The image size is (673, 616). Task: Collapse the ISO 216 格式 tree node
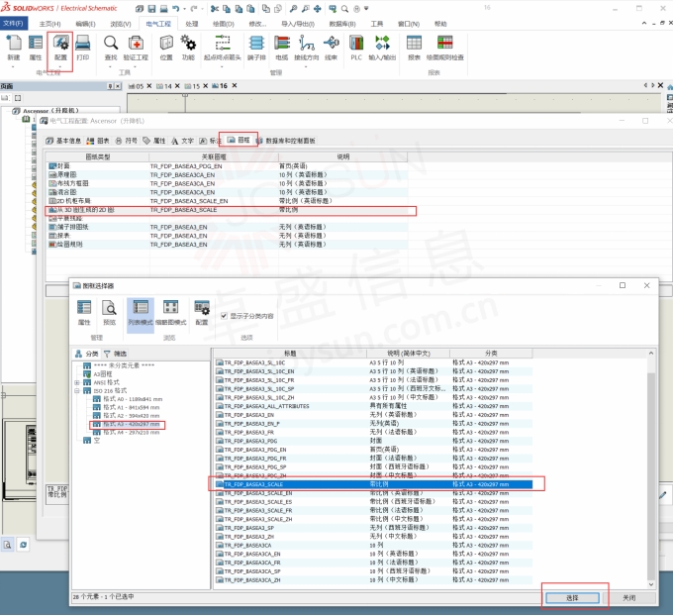click(77, 390)
